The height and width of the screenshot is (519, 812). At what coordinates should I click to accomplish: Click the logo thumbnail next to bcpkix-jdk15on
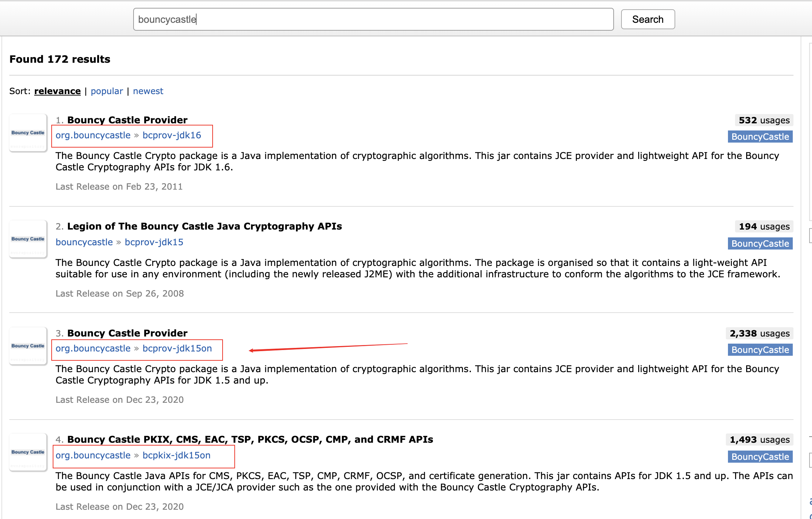tap(28, 452)
